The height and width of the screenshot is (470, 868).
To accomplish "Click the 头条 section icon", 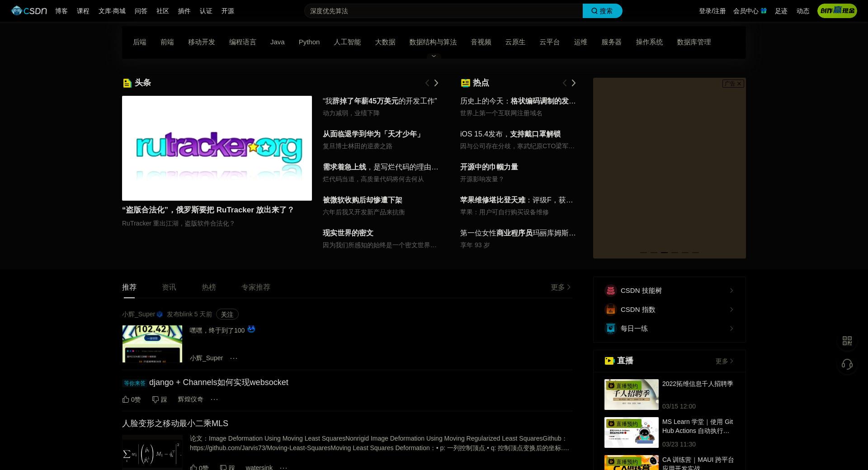I will [x=127, y=83].
